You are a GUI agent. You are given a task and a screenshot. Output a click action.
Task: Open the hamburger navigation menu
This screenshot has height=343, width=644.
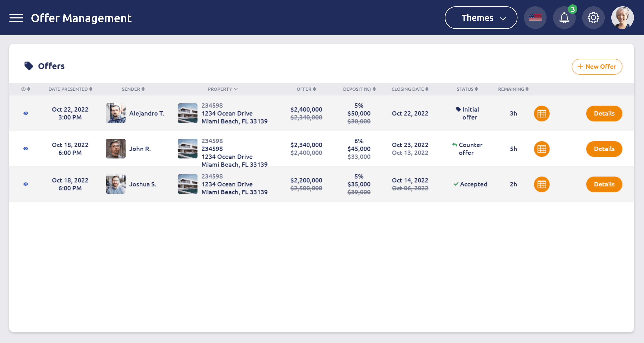(16, 18)
